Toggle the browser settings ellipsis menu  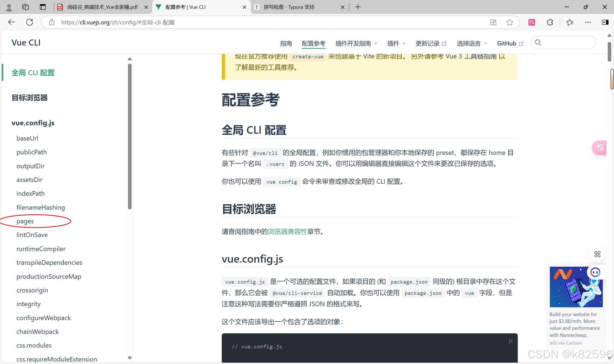588,22
